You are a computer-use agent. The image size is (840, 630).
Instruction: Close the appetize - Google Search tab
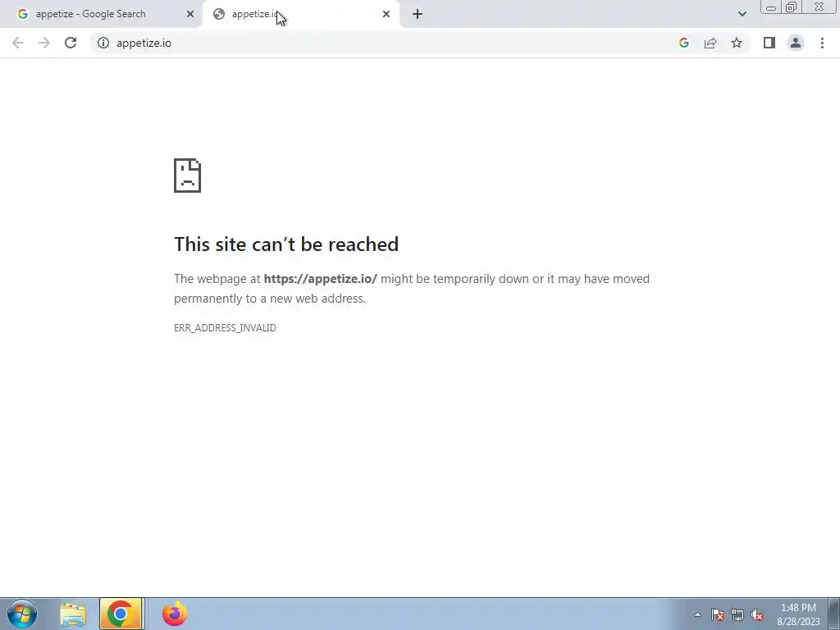pos(190,14)
